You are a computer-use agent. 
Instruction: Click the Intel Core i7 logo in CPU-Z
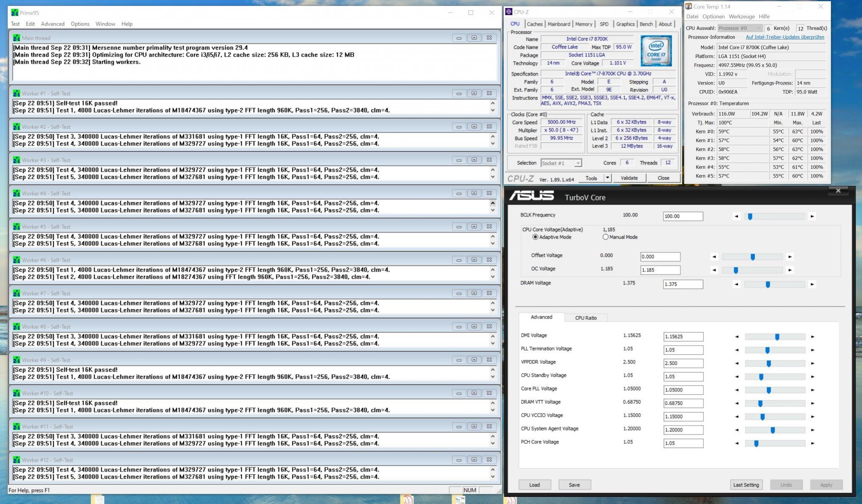[656, 51]
